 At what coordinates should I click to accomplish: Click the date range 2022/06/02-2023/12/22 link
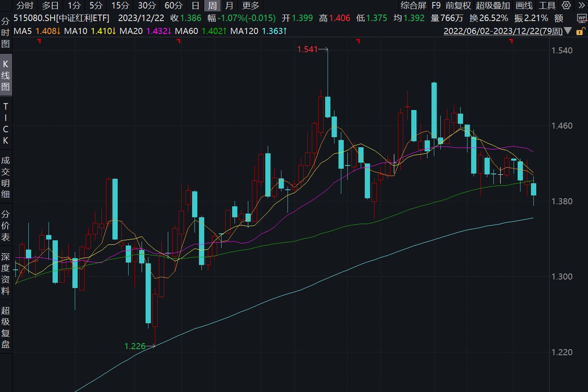(x=503, y=31)
